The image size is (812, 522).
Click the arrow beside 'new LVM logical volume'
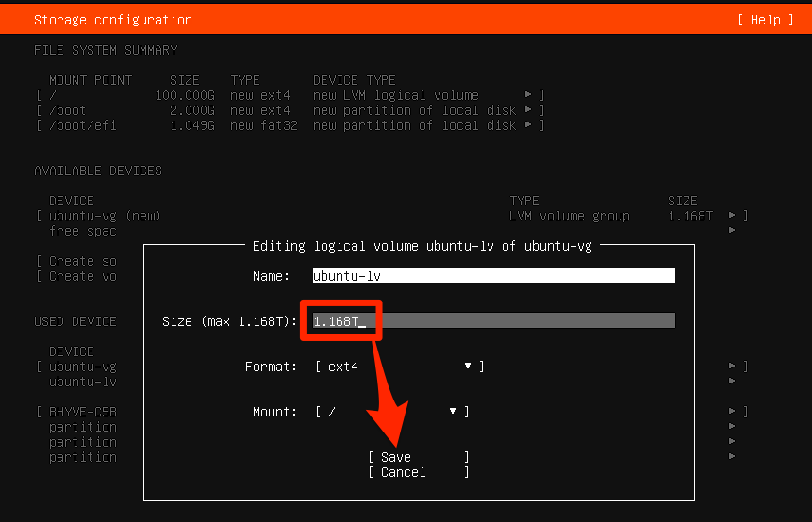(x=529, y=95)
